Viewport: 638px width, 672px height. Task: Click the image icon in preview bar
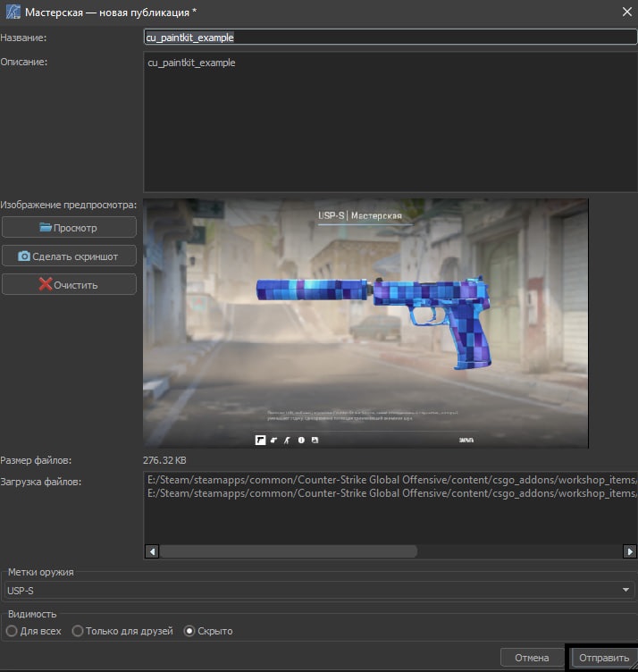click(x=315, y=441)
